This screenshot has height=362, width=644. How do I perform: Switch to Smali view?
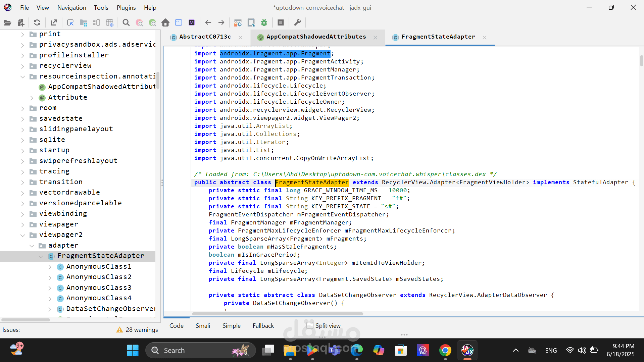coord(203,325)
